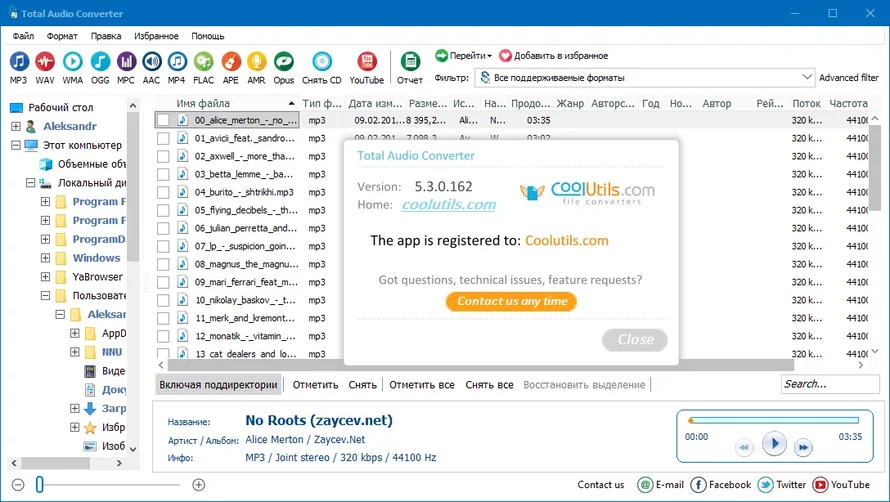
Task: Pick the AMR format icon
Action: [x=256, y=61]
